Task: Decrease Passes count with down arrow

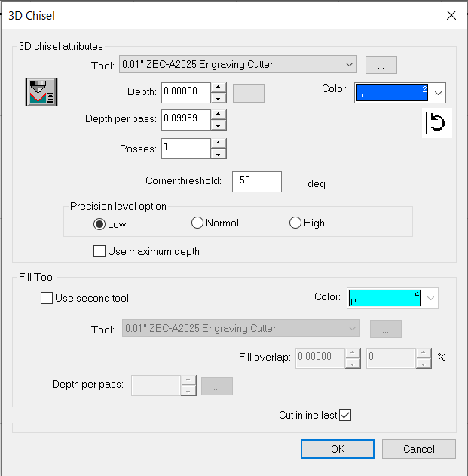Action: 219,154
